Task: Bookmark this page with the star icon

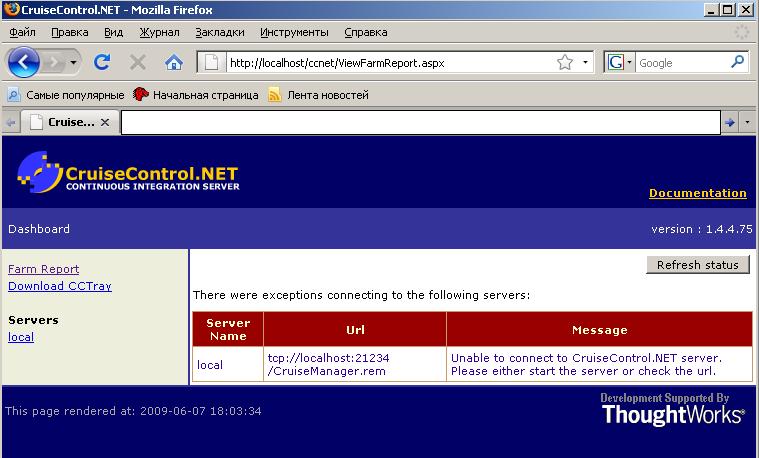Action: [x=564, y=62]
